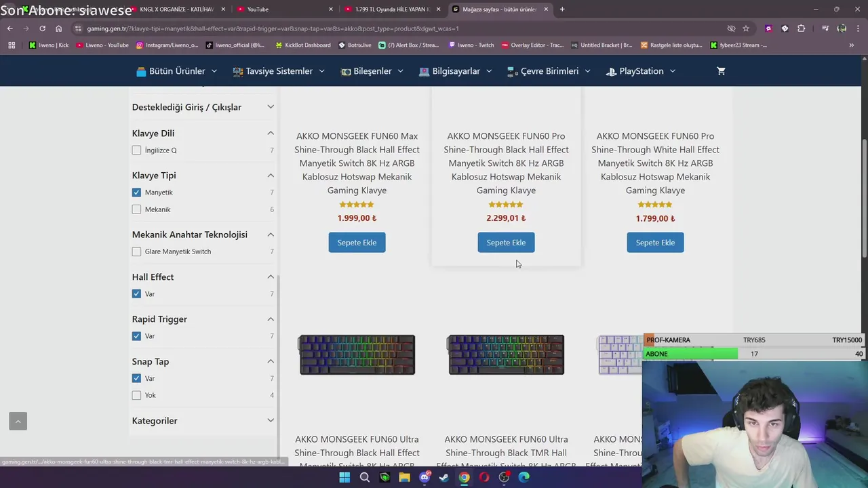The height and width of the screenshot is (488, 868).
Task: Open Bileşenler menu
Action: [x=372, y=71]
